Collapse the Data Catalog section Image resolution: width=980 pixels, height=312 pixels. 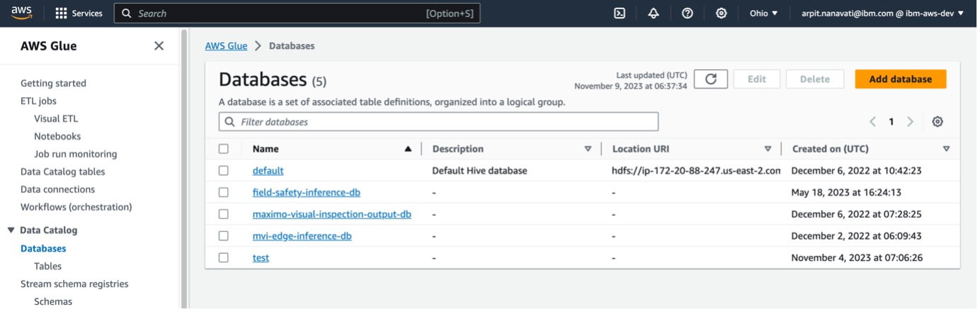point(11,230)
